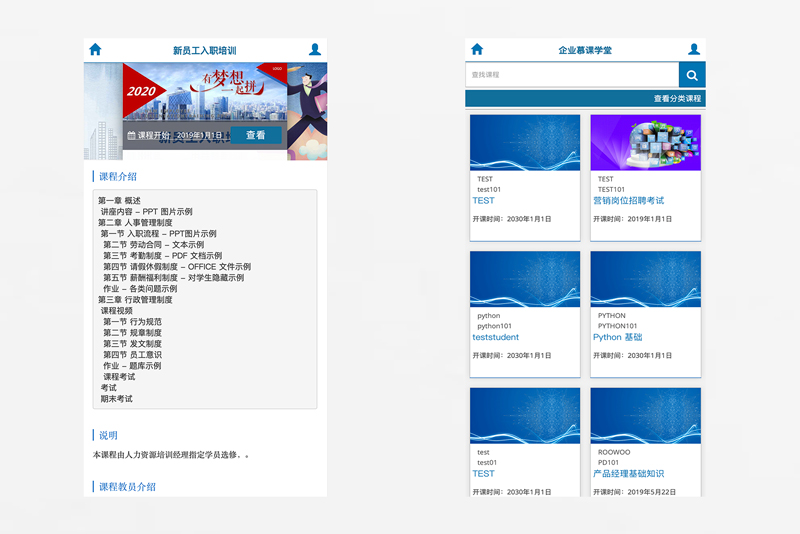Click thumbnail of test01 course card
Viewport: 800px width, 534px height.
click(x=525, y=416)
